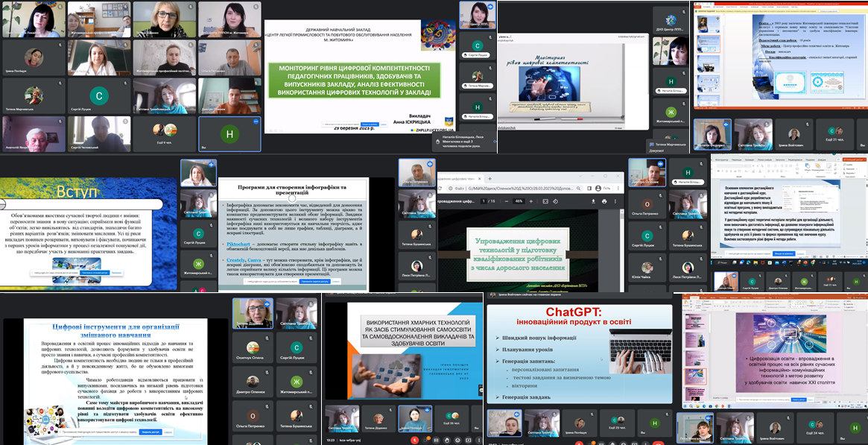Select Сергій Луцюк tile with green C avatar
Image resolution: width=868 pixels, height=445 pixels.
point(99,95)
